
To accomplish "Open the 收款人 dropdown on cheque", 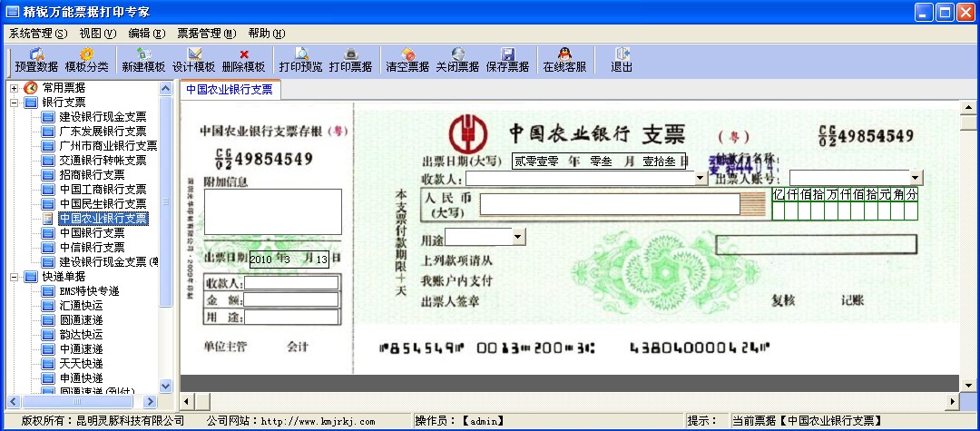I will 701,178.
